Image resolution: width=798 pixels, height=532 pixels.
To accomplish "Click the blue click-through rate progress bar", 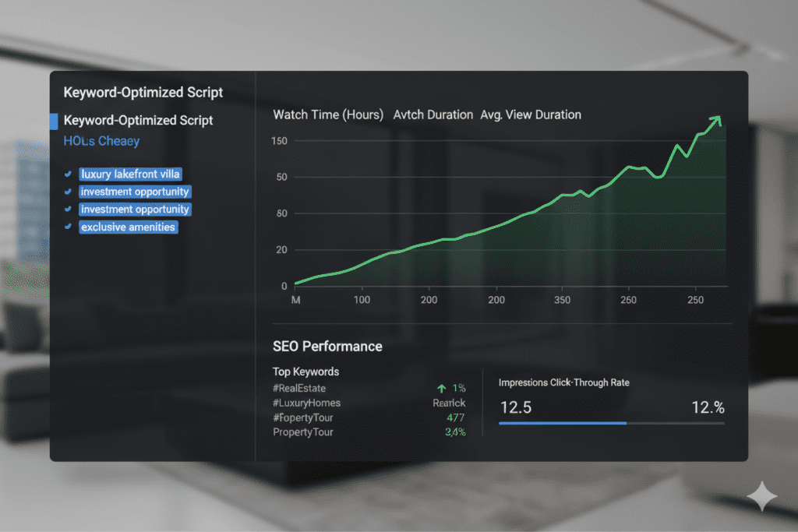I will click(563, 423).
